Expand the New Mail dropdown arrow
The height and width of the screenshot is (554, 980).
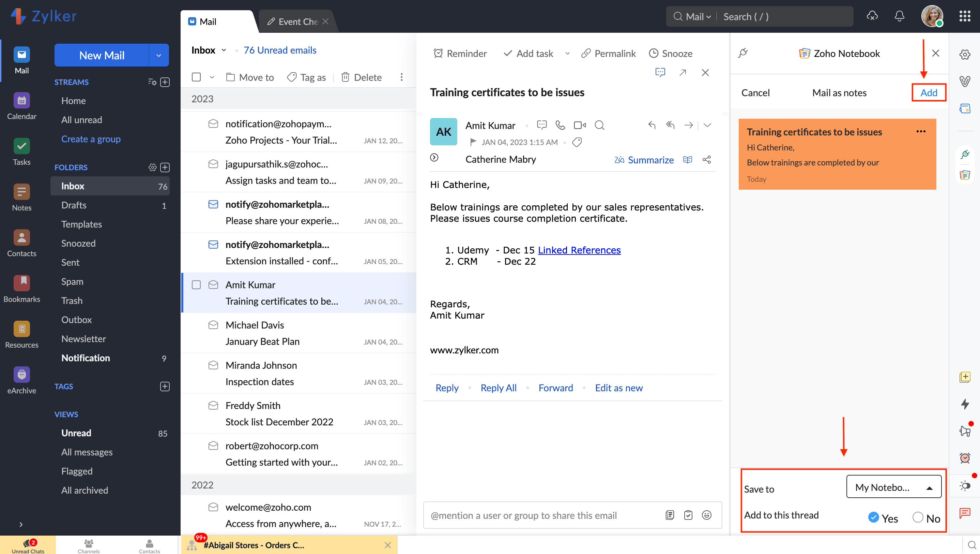159,55
